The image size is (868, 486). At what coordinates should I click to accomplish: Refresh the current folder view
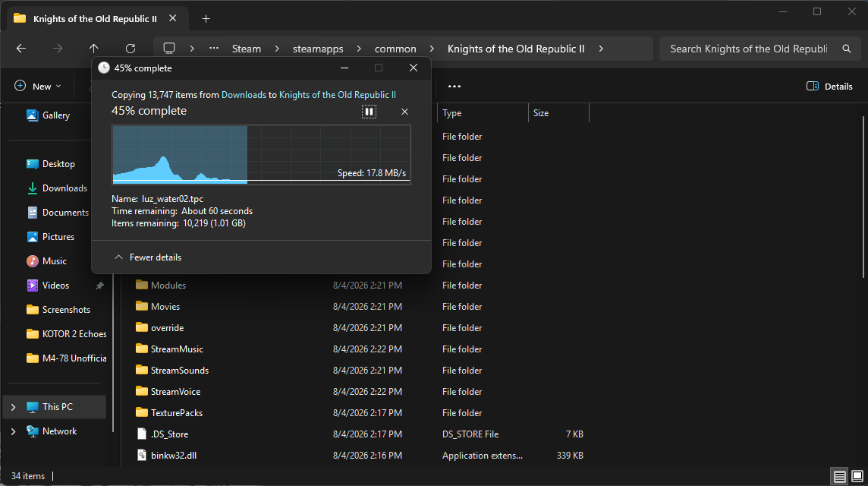130,49
